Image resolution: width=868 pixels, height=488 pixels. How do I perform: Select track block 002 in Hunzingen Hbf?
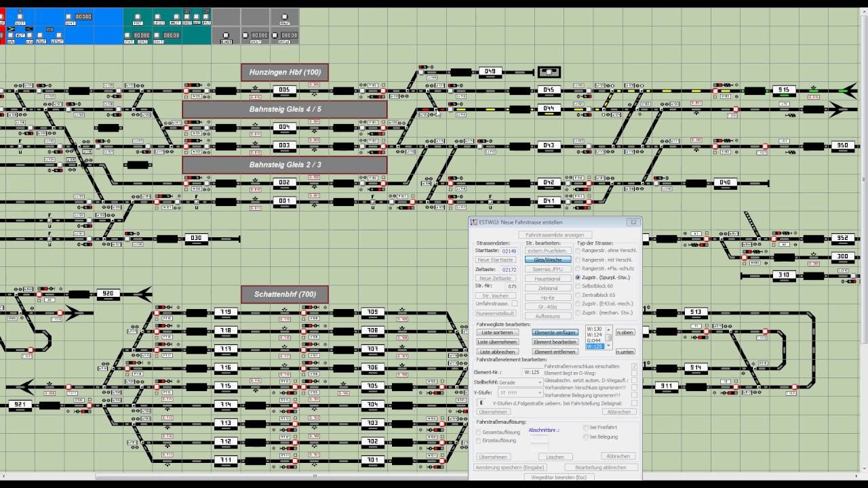(x=284, y=183)
